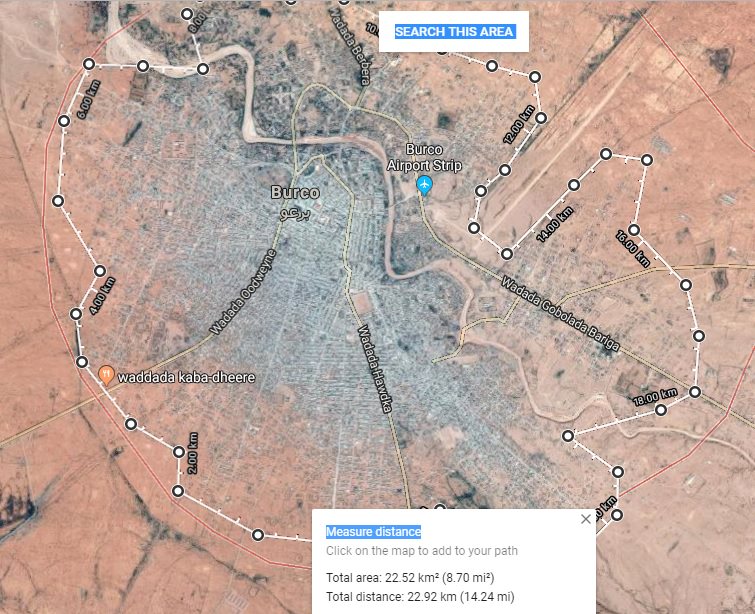Viewport: 755px width, 614px height.
Task: Click the 6.00 km distance marker label
Action: (89, 100)
